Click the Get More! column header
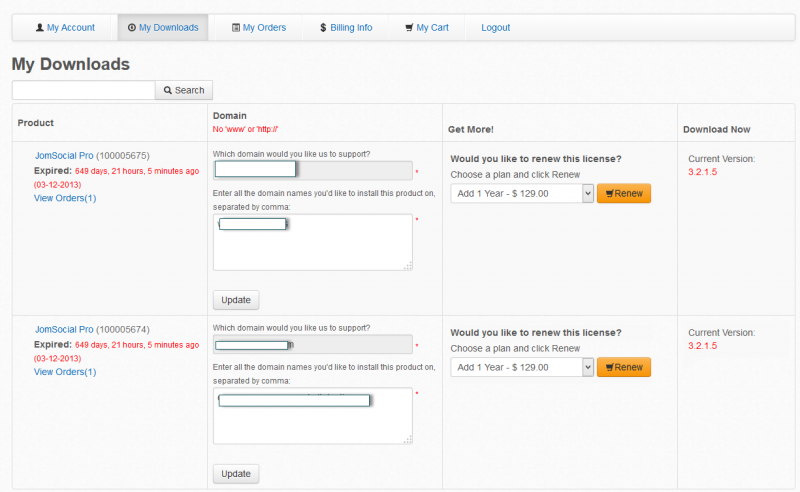Image resolution: width=800 pixels, height=492 pixels. pyautogui.click(x=471, y=130)
